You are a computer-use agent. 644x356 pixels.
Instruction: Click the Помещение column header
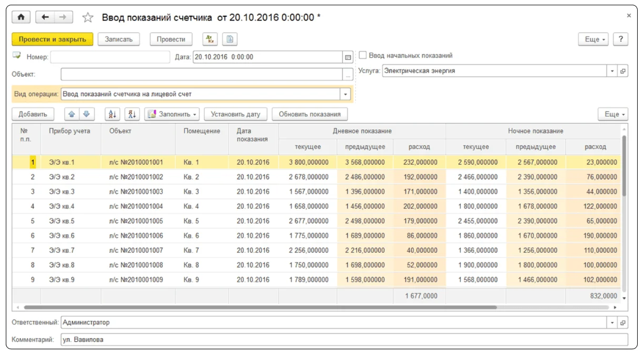[202, 139]
